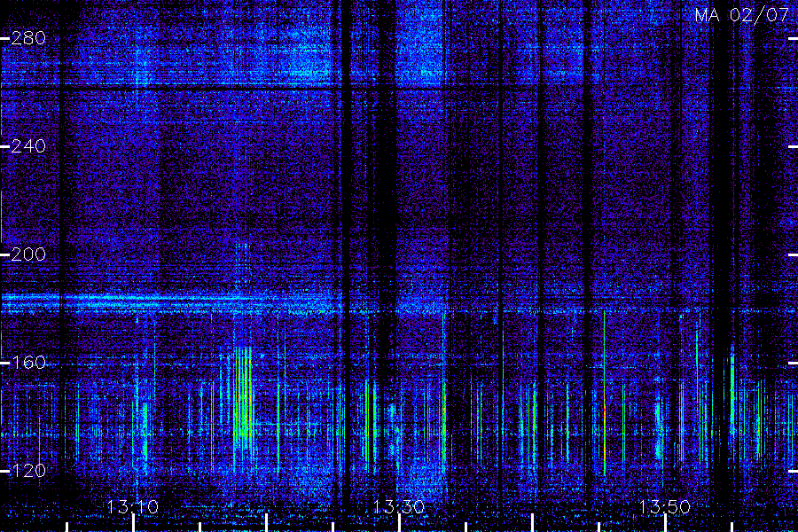Select the time tick mark below 13:50
Screen dimensions: 798x532
pyautogui.click(x=665, y=523)
